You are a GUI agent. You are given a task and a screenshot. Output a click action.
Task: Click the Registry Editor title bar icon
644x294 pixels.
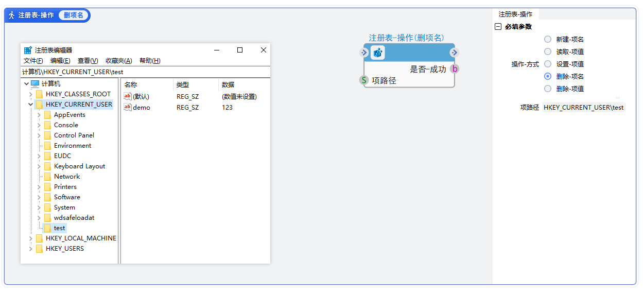coord(28,50)
